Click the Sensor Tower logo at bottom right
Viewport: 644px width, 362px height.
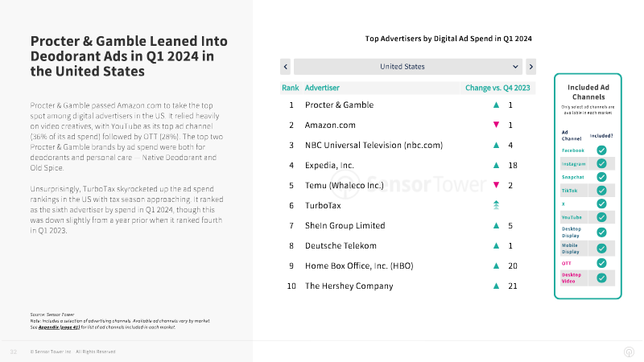(629, 352)
